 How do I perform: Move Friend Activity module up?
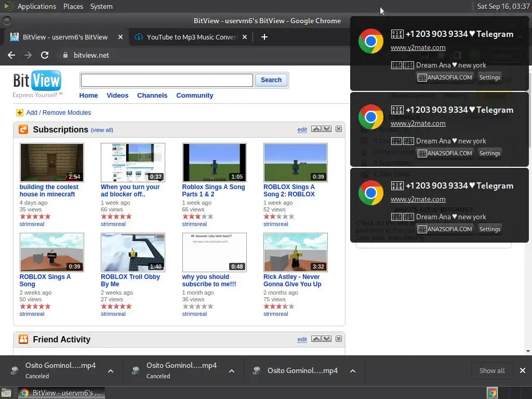[x=316, y=339]
